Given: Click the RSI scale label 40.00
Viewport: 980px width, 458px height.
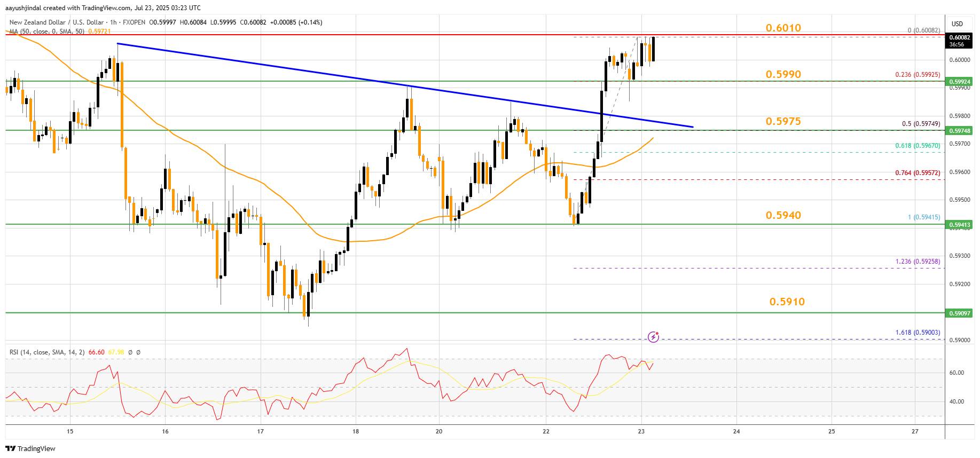Looking at the screenshot, I should click(x=957, y=401).
